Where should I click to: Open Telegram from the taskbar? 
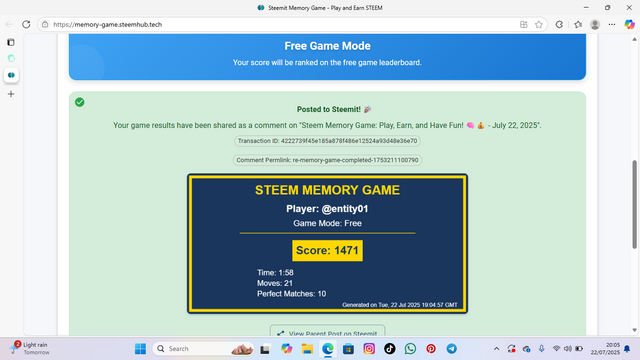tap(451, 349)
